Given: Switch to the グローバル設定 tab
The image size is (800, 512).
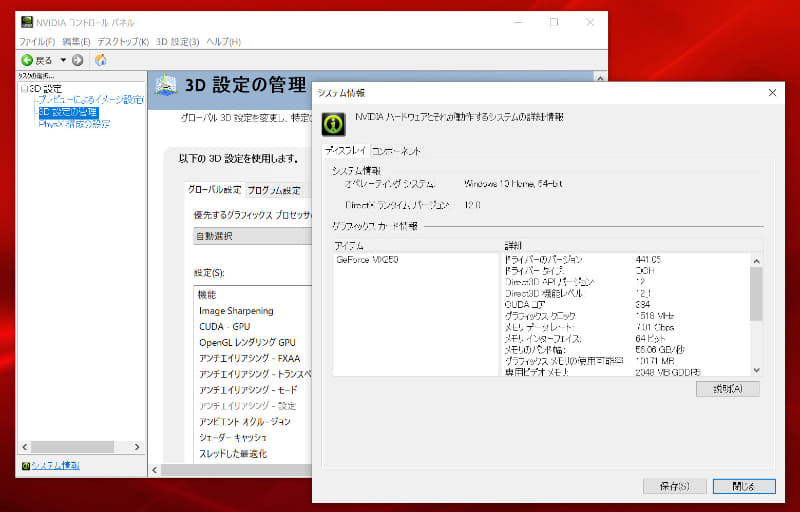Looking at the screenshot, I should 214,190.
